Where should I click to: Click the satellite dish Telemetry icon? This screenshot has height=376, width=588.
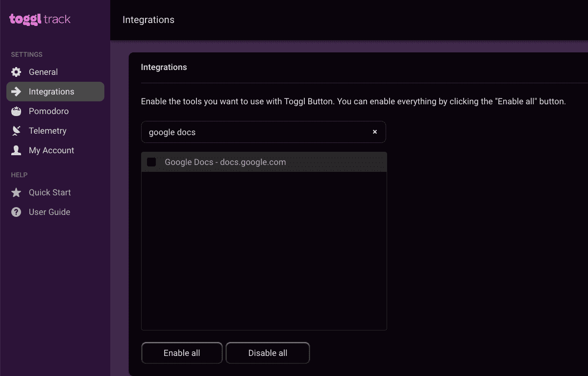(16, 131)
